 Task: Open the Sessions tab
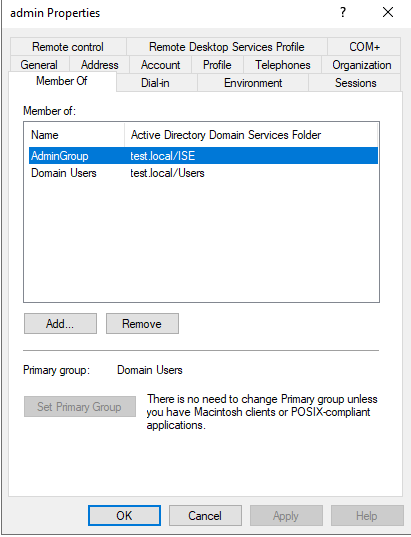point(355,83)
